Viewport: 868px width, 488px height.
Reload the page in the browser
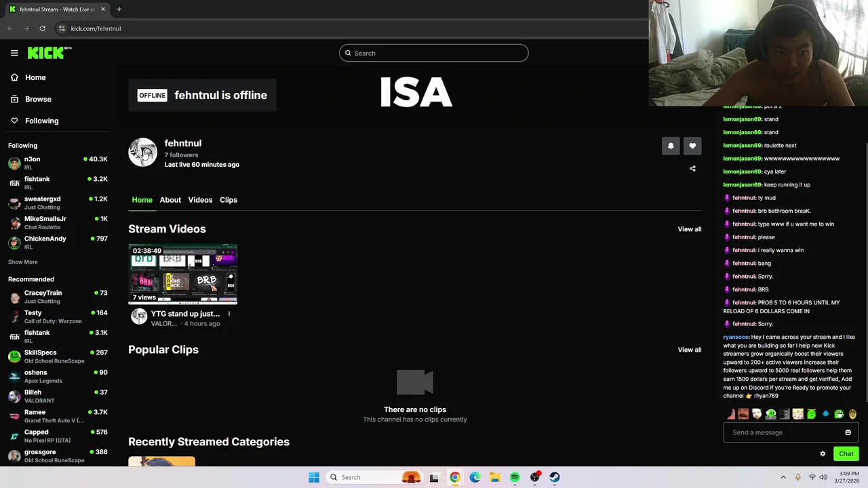42,28
